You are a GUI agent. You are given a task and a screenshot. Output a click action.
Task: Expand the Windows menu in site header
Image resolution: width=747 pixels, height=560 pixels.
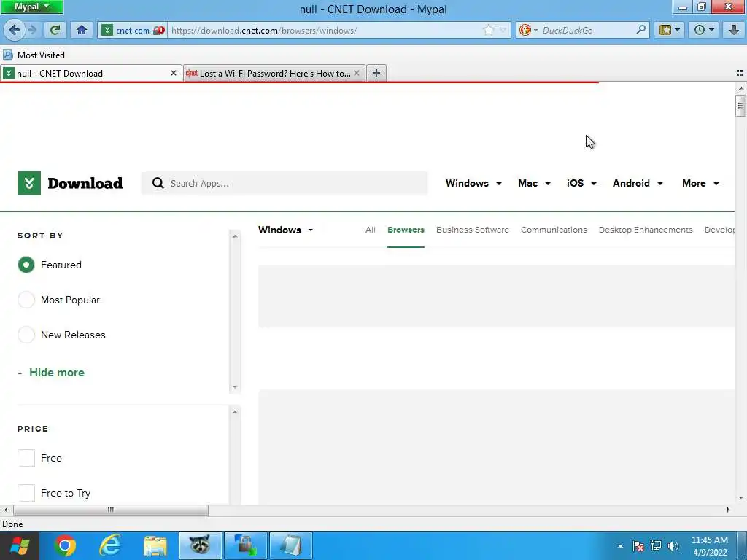click(473, 183)
